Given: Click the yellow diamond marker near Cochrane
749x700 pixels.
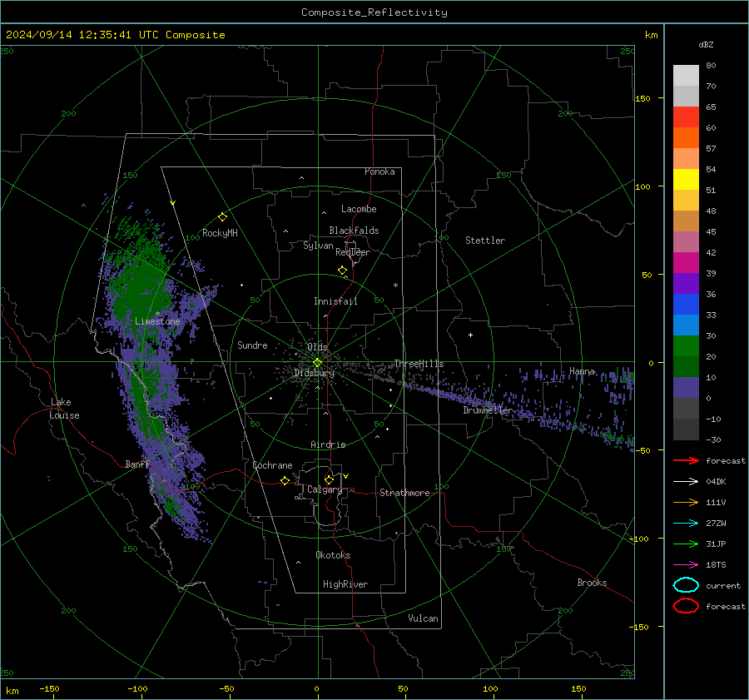Looking at the screenshot, I should (x=285, y=480).
